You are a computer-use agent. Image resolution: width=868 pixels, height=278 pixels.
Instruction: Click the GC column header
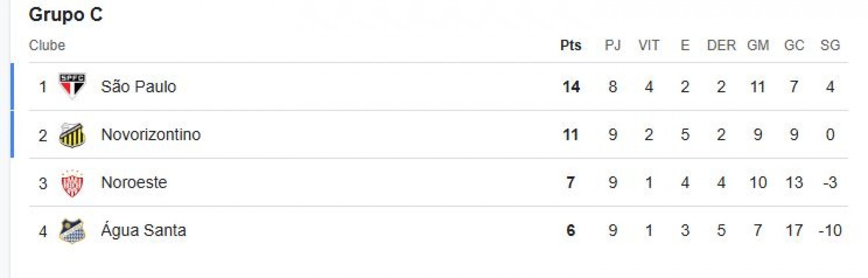(x=794, y=45)
